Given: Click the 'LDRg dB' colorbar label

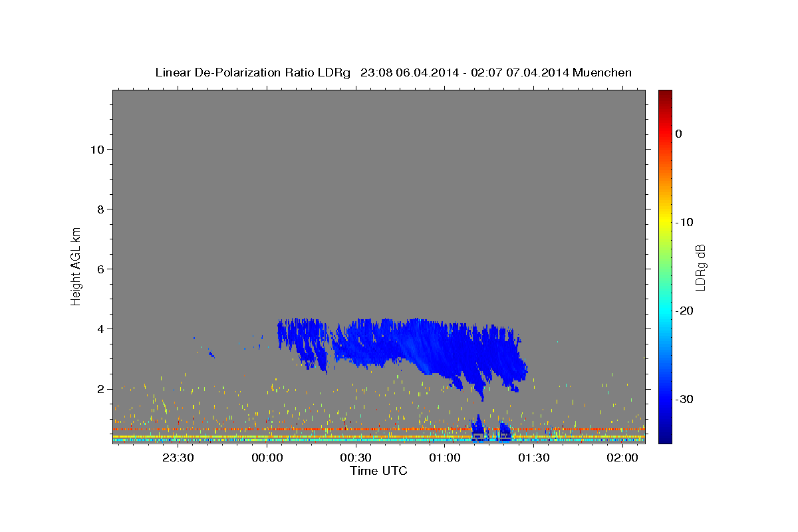Looking at the screenshot, I should (x=700, y=267).
